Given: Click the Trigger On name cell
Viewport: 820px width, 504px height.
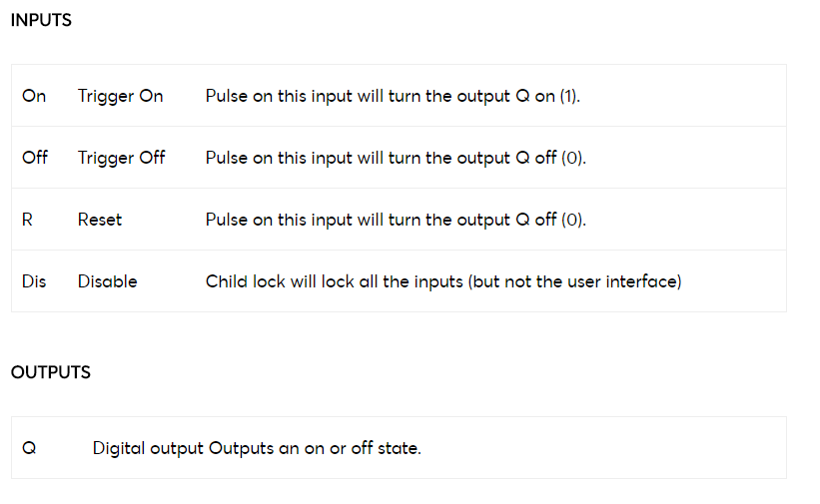Looking at the screenshot, I should 120,96.
